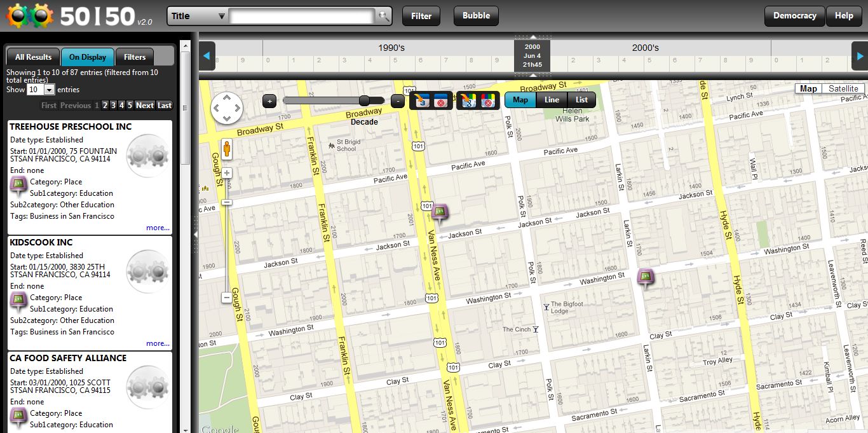Image resolution: width=868 pixels, height=433 pixels.
Task: Click calendar icon with arrow and 3
Action: (421, 100)
